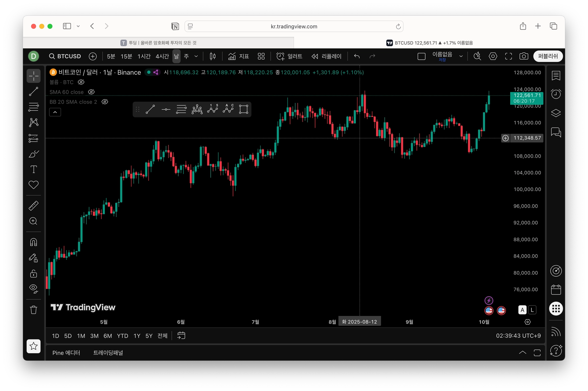Toggle visibility of SMA 60 close indicator
The width and height of the screenshot is (588, 391).
pyautogui.click(x=91, y=92)
